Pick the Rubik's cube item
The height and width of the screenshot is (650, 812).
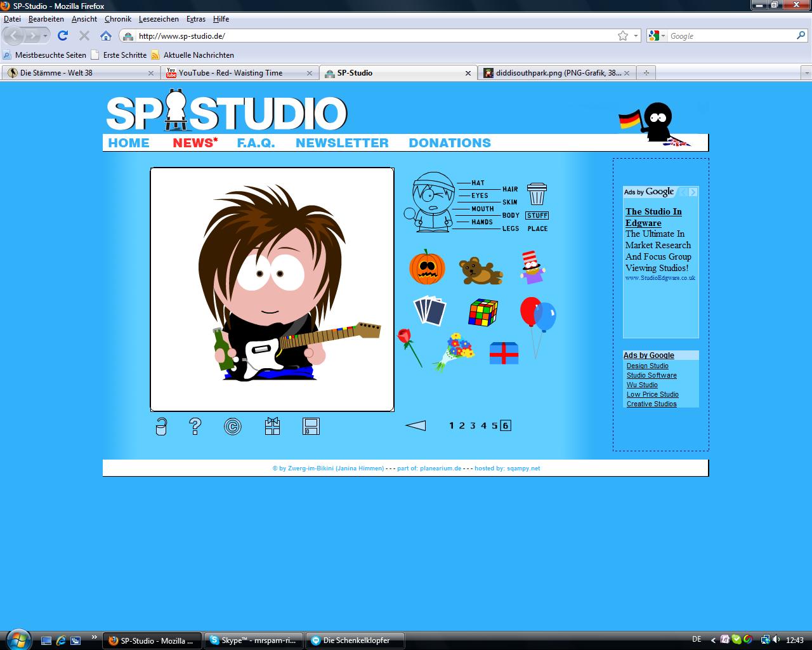[483, 312]
